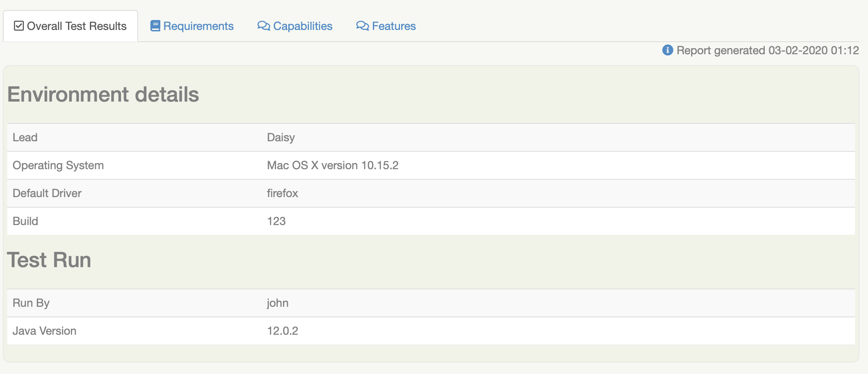Switch to the Requirements tab

pyautogui.click(x=198, y=26)
